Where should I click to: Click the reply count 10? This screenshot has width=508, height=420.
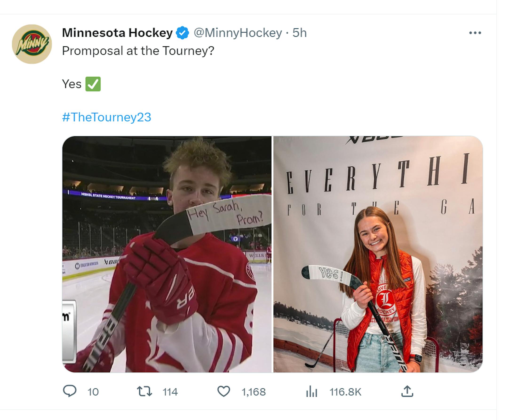click(93, 392)
